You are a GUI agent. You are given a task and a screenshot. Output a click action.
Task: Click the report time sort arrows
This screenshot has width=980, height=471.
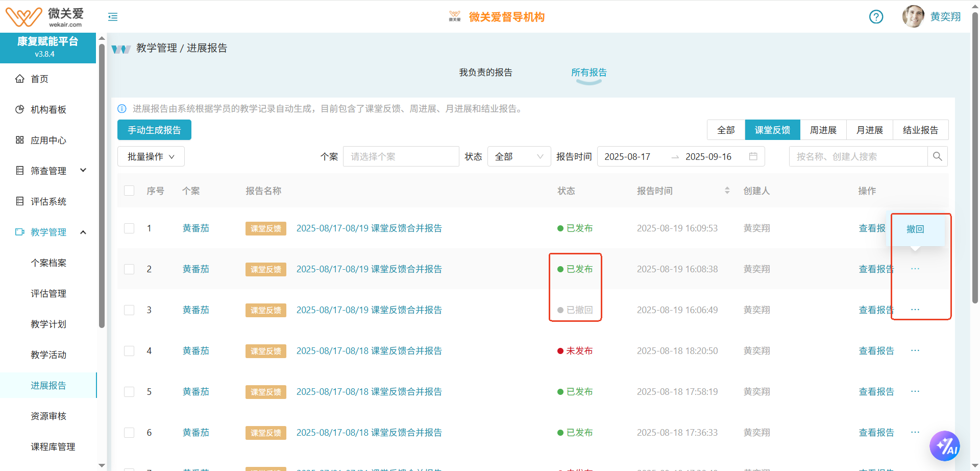click(x=727, y=191)
